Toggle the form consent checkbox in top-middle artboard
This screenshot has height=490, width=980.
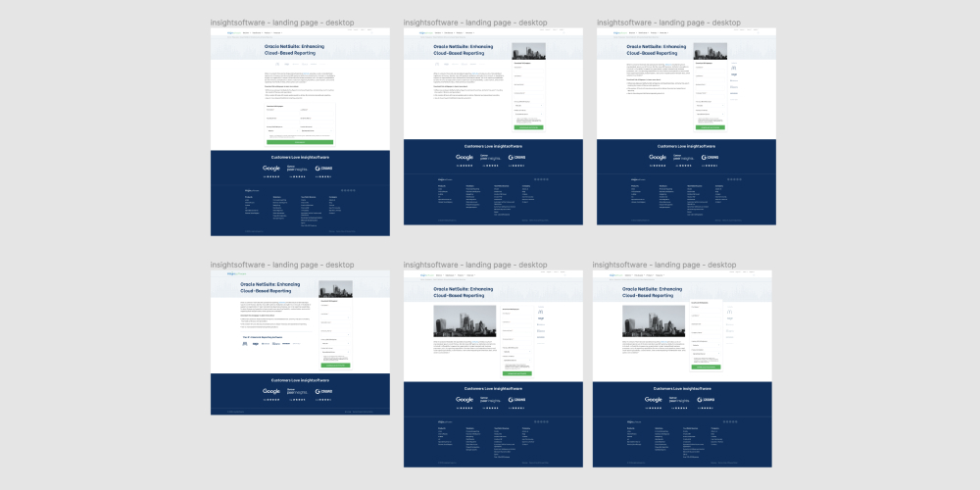tap(515, 118)
